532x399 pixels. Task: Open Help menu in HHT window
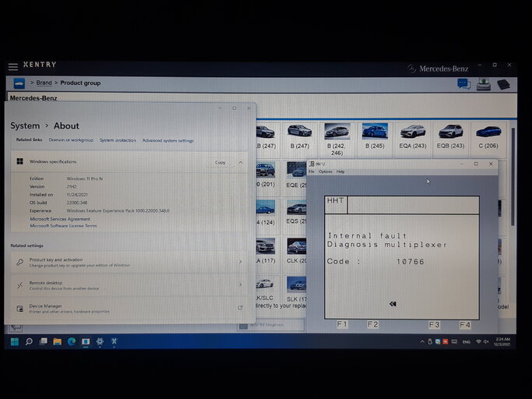click(340, 171)
